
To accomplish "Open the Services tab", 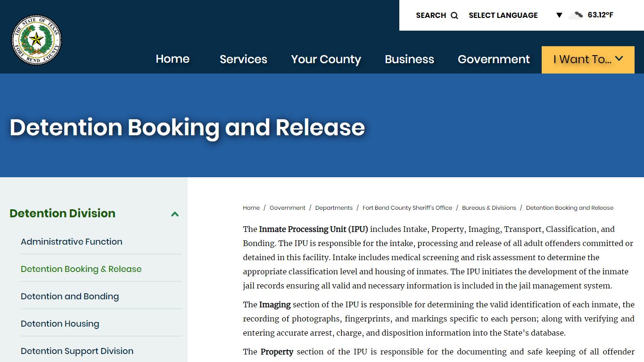I will click(x=243, y=59).
